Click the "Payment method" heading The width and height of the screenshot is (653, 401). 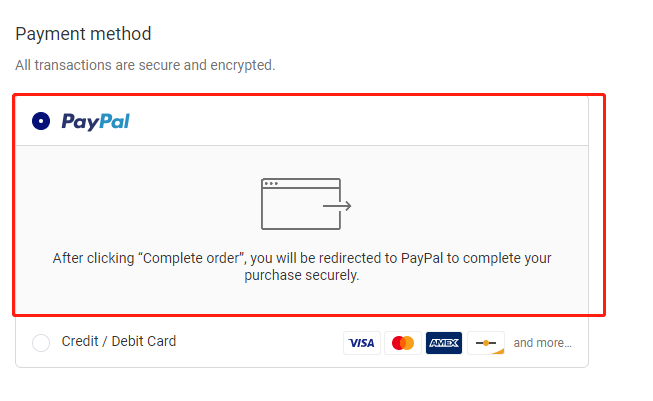pyautogui.click(x=83, y=34)
